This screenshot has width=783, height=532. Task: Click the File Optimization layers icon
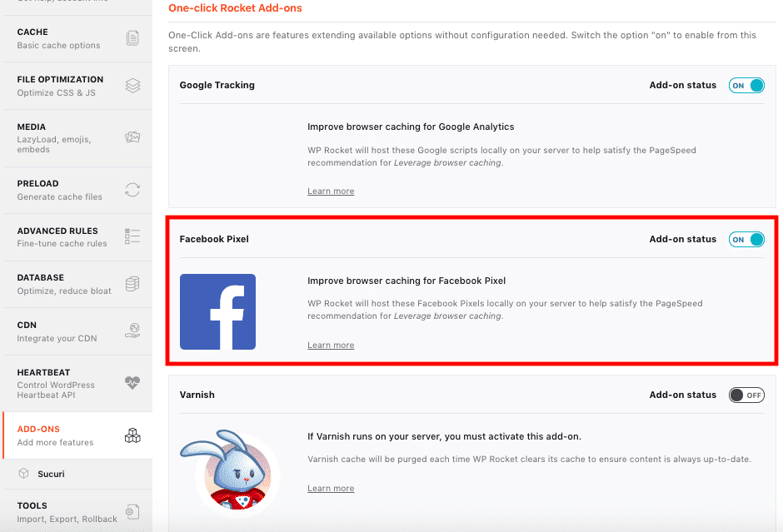[x=132, y=84]
